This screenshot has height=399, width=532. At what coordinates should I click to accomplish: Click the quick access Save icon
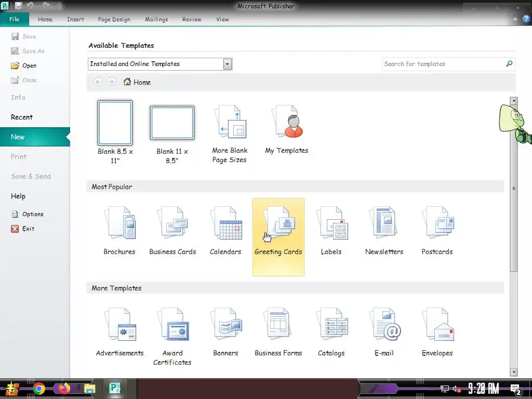[x=18, y=6]
